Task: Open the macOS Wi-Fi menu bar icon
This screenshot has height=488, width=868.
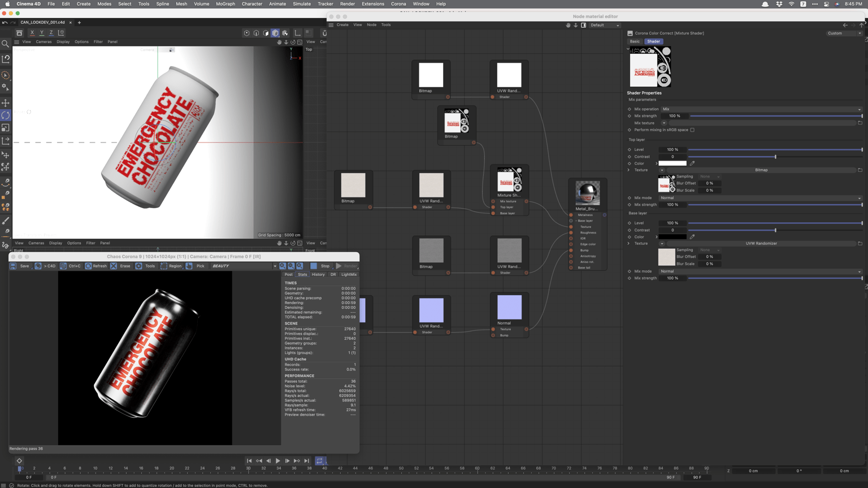Action: click(791, 4)
